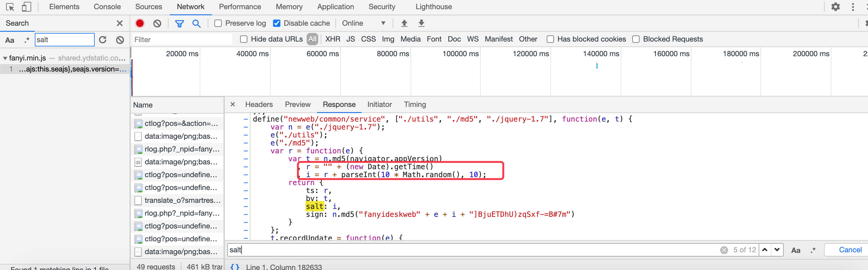Check Has blocked cookies
The width and height of the screenshot is (868, 270).
(550, 39)
